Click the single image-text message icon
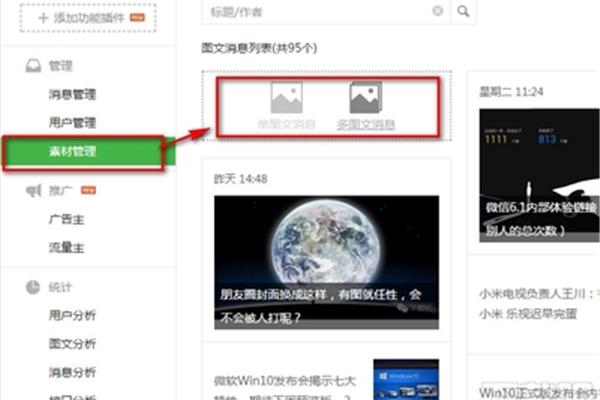 287,98
